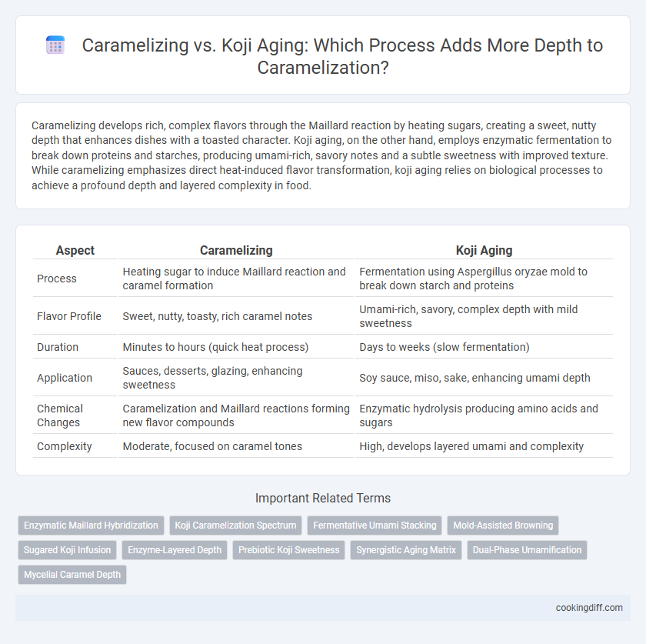The image size is (646, 644).
Task: Visit the cookingdiff.com footer link
Action: pos(589,608)
